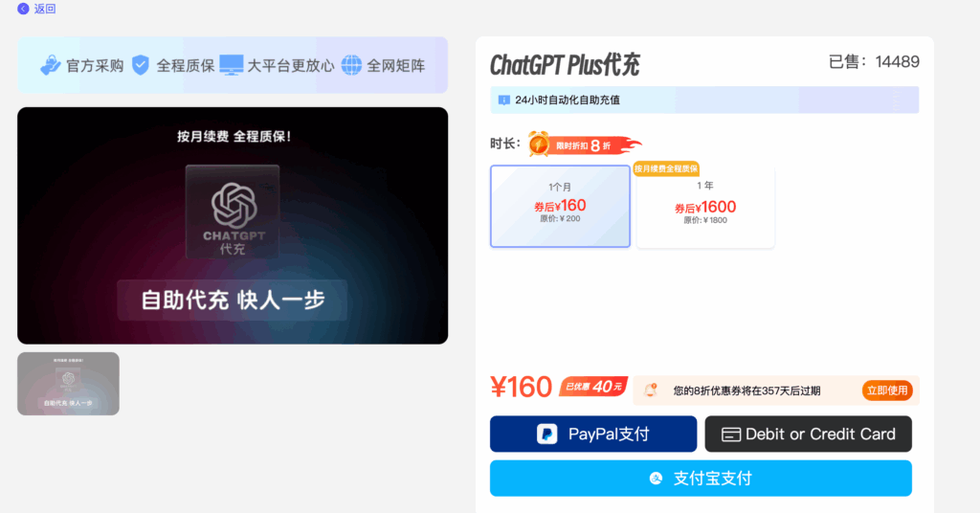980x513 pixels.
Task: Click the info icon before 24小时自动化自助充值
Action: (503, 100)
